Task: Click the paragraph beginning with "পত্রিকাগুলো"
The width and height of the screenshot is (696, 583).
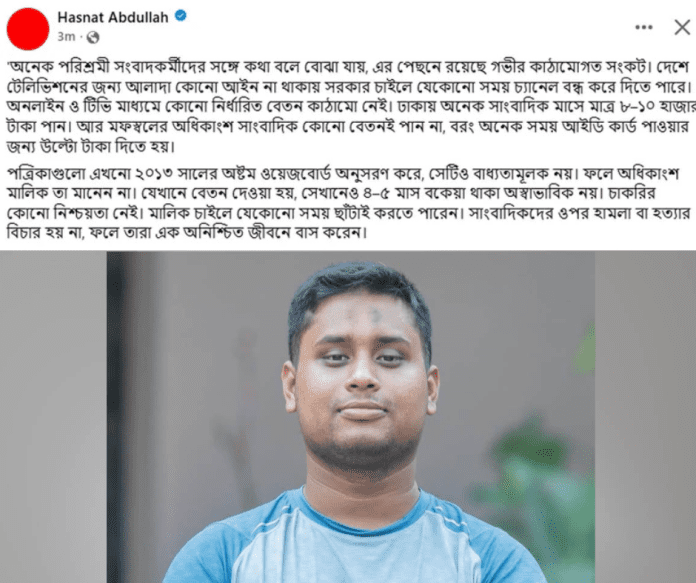Action: click(348, 202)
